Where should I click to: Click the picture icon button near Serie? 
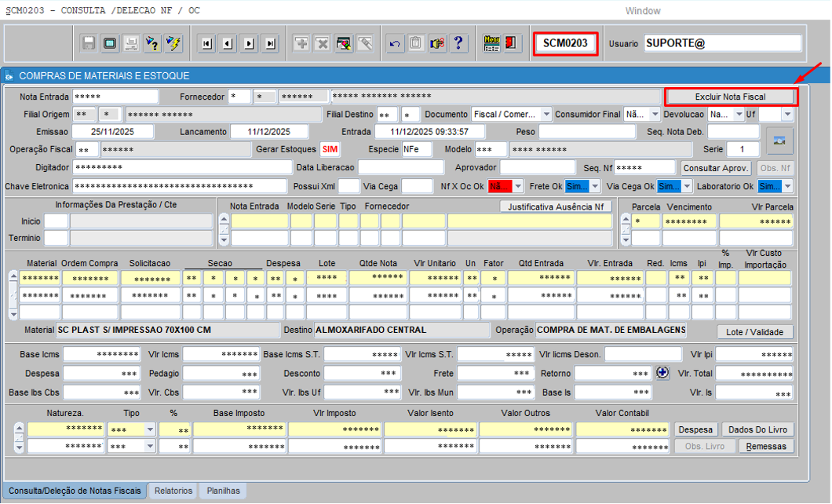[779, 141]
